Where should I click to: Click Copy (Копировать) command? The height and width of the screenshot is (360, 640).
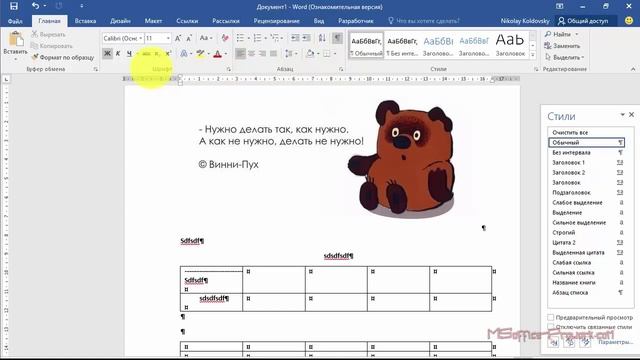pos(52,46)
